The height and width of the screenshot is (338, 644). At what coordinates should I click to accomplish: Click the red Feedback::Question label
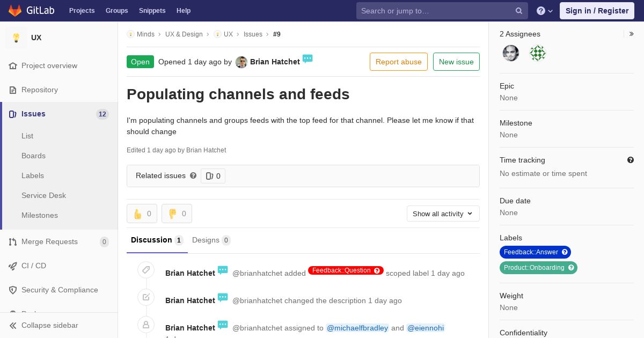346,270
